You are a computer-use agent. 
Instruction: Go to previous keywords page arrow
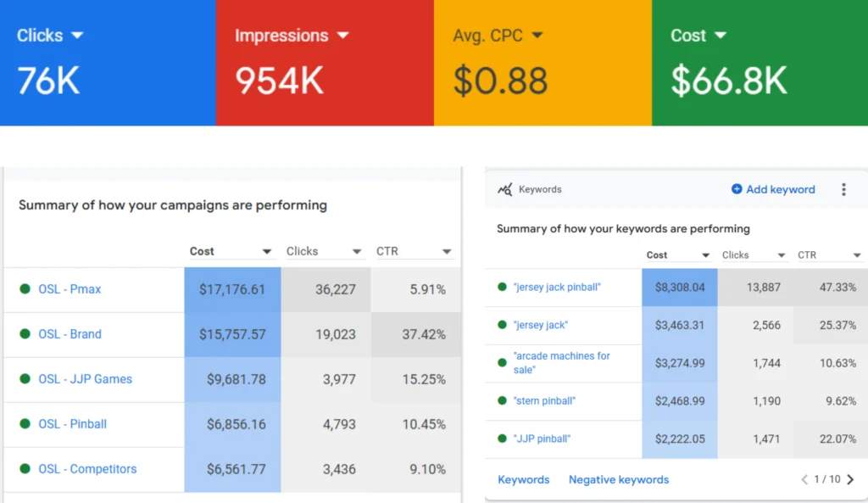click(x=805, y=479)
